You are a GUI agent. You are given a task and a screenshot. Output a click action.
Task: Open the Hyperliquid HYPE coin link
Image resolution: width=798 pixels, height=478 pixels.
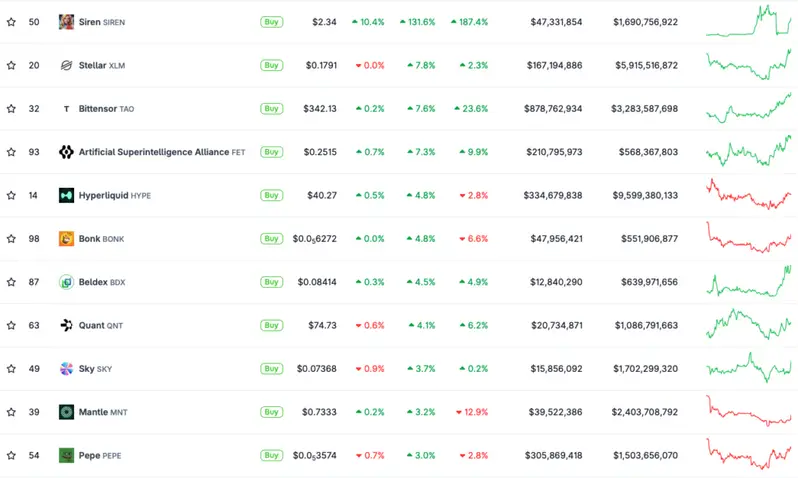tap(115, 195)
